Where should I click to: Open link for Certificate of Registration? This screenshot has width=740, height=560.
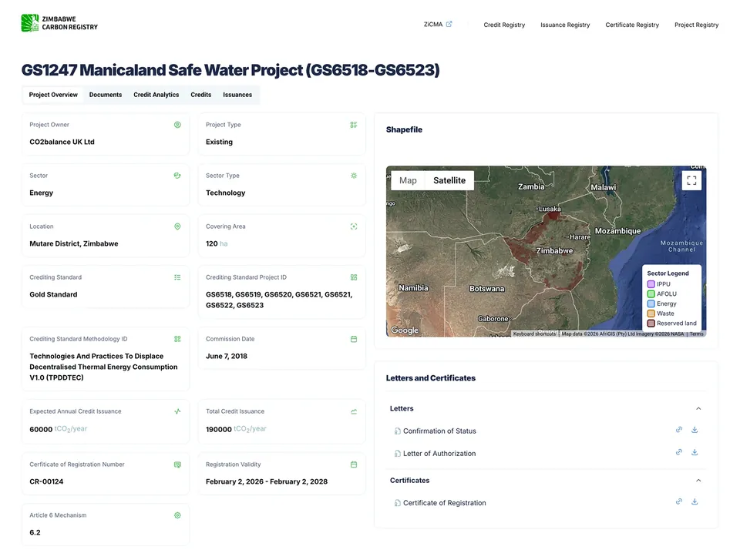pyautogui.click(x=678, y=501)
